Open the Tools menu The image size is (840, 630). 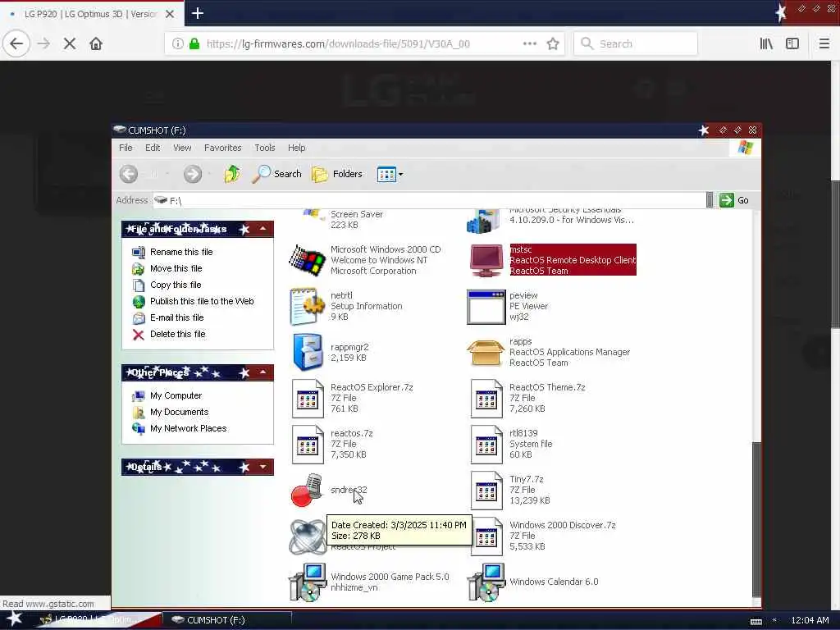(265, 148)
